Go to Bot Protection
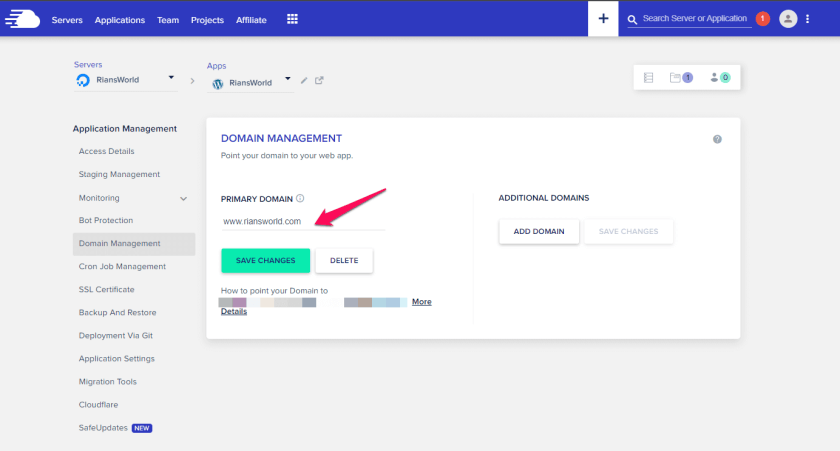 [106, 220]
